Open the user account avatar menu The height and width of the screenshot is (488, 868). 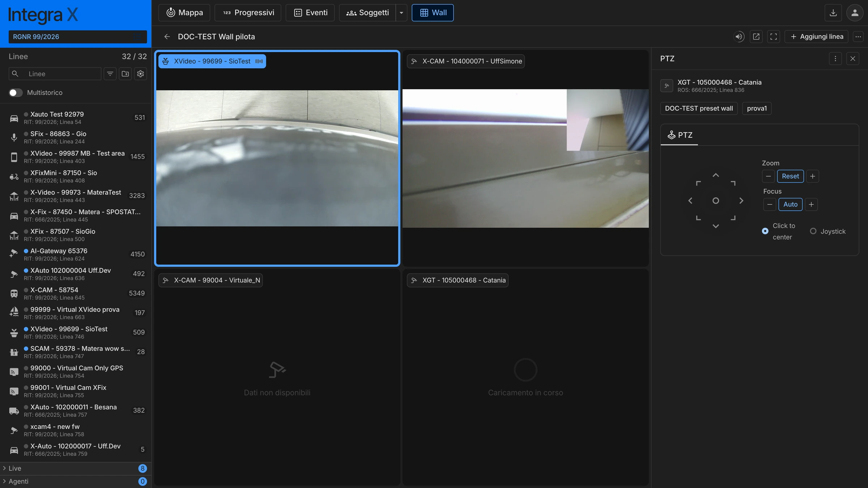click(855, 13)
